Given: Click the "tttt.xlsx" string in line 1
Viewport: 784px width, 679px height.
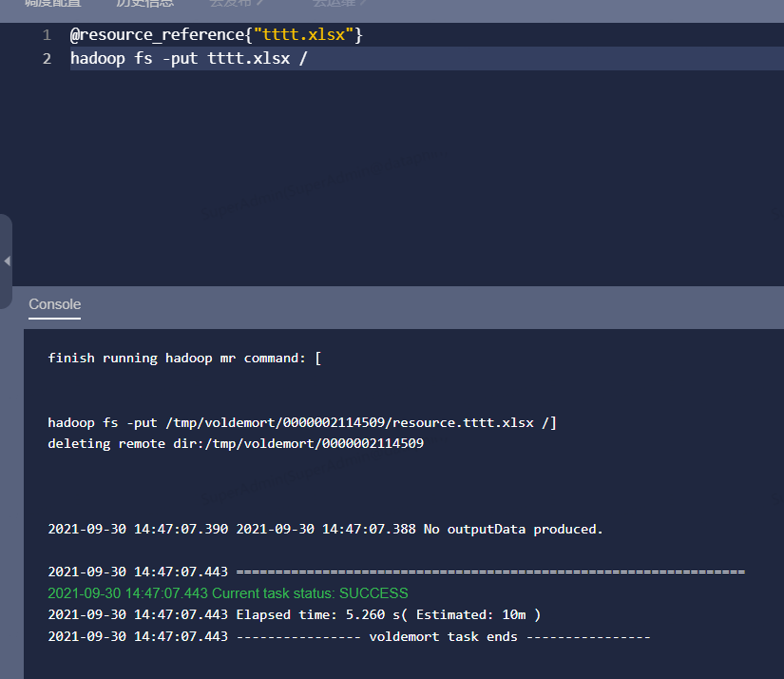Looking at the screenshot, I should (x=304, y=35).
